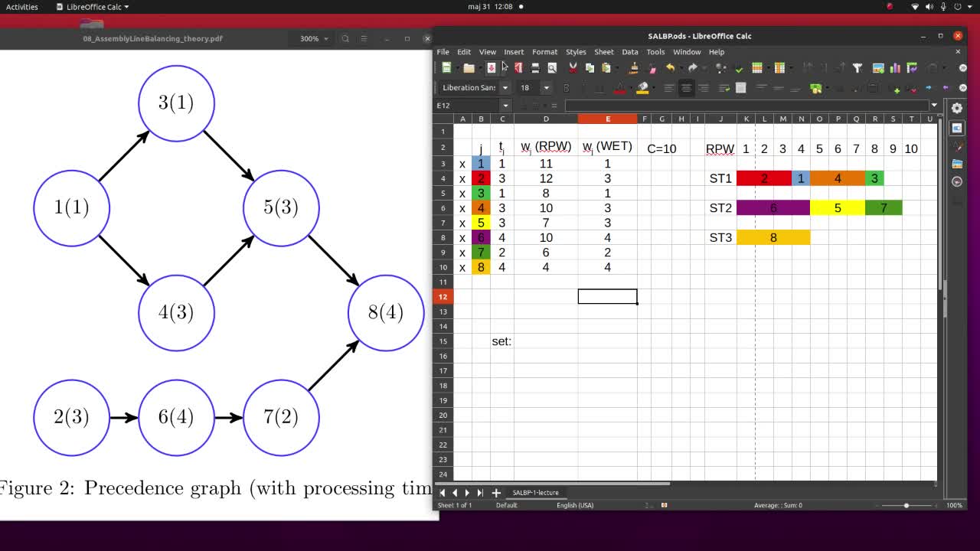
Task: Open the File menu
Action: coord(443,52)
